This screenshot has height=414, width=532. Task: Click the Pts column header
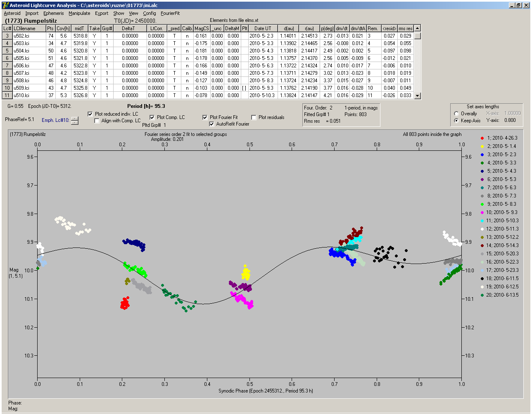tap(50, 29)
